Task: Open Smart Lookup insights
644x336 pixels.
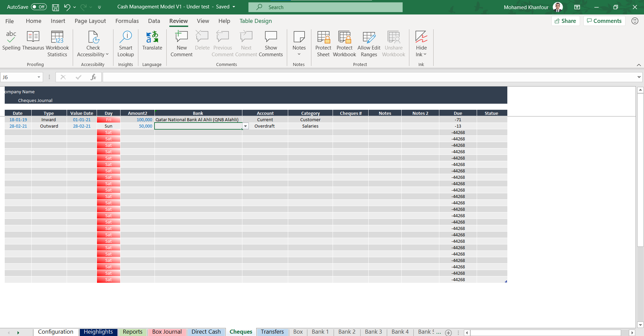Action: [x=126, y=44]
